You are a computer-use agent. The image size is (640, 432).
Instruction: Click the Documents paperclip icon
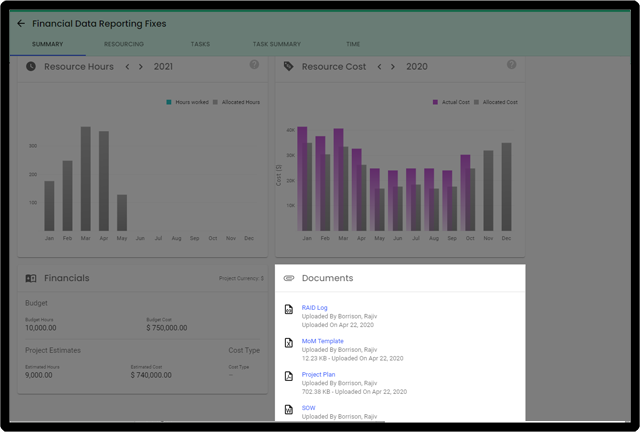pyautogui.click(x=289, y=278)
